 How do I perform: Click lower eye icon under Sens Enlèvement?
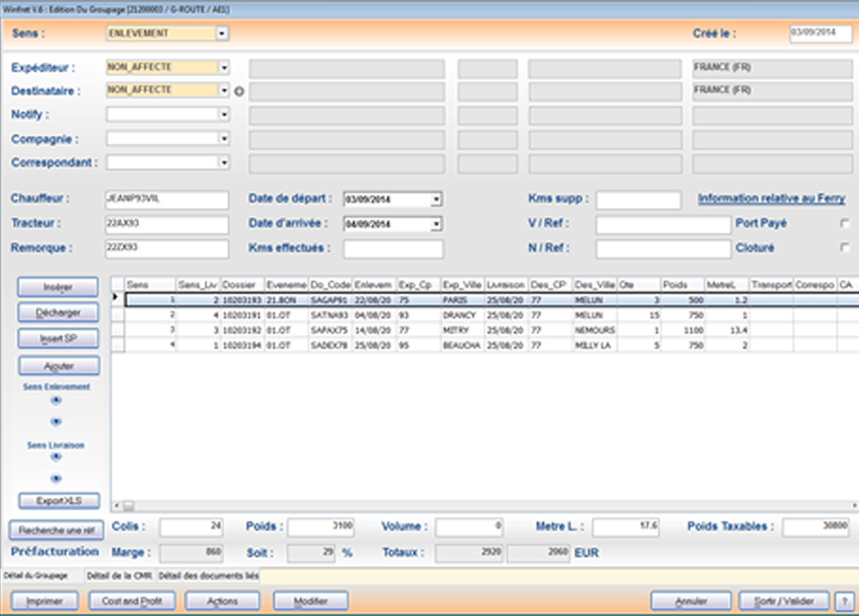56,421
